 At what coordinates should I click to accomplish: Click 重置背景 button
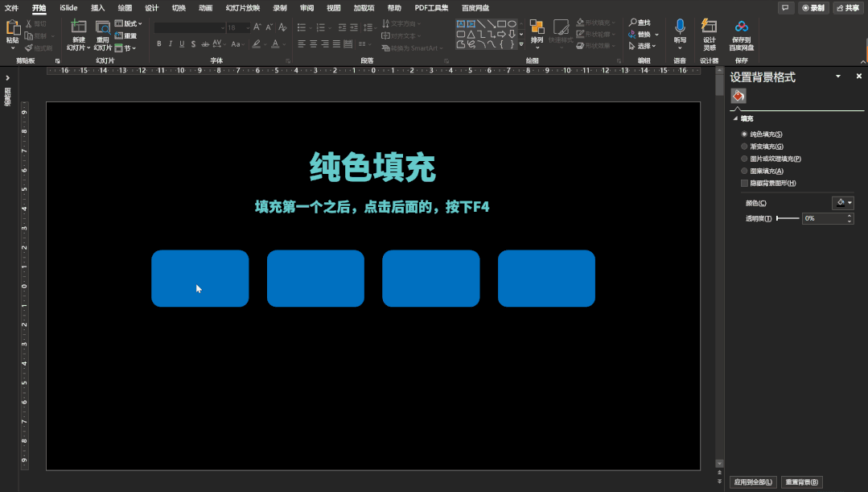(801, 482)
